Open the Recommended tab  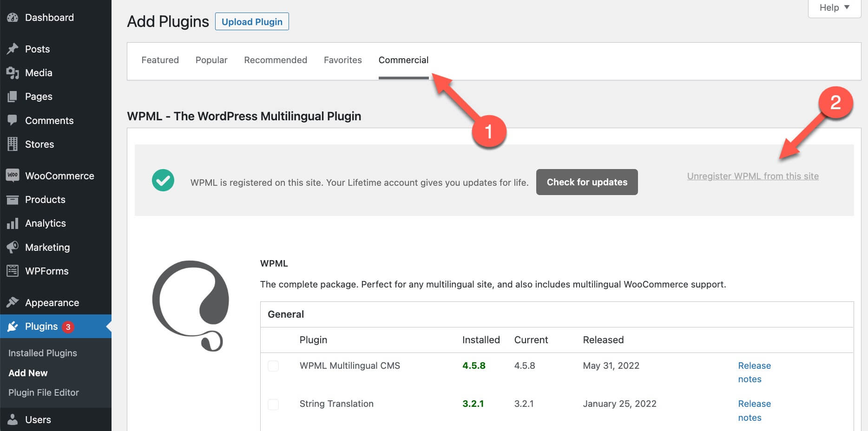click(276, 60)
